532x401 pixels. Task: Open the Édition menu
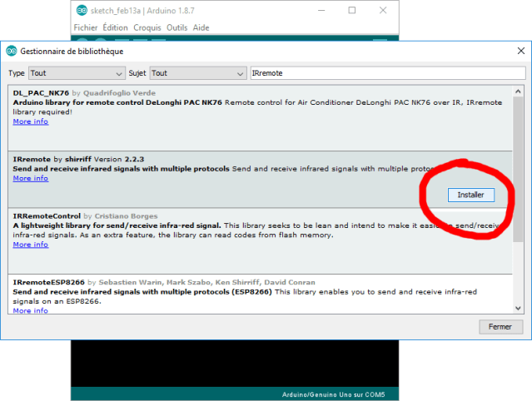click(115, 27)
